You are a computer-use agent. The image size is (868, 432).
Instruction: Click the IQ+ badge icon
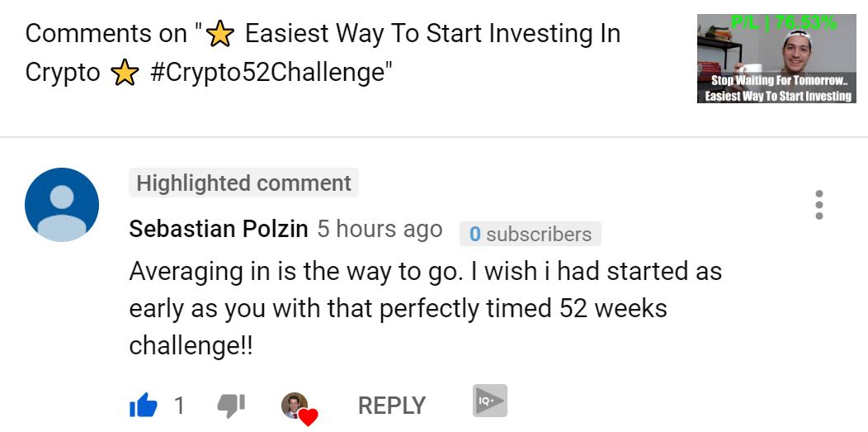tap(490, 401)
